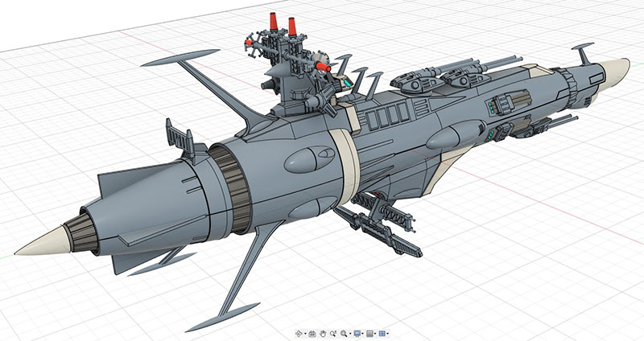Choose the Zoom magnifier with arrows icon
Viewport: 644px width, 341px height.
tap(333, 334)
